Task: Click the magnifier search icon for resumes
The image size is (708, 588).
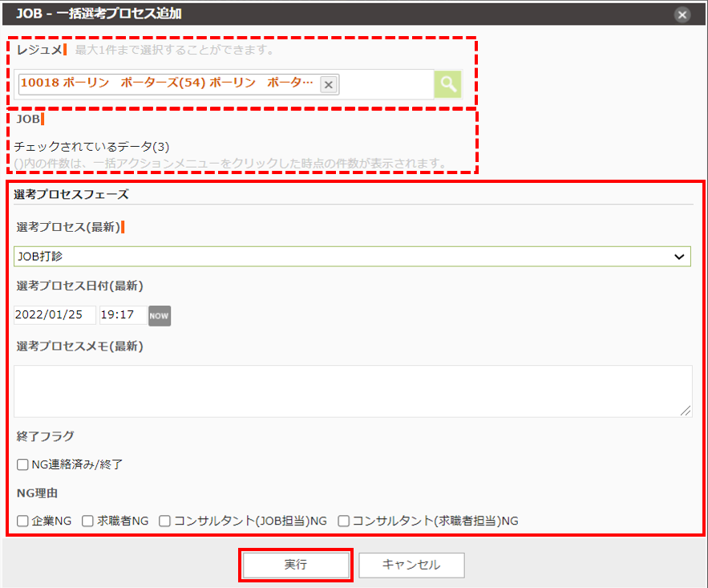Action: (447, 84)
